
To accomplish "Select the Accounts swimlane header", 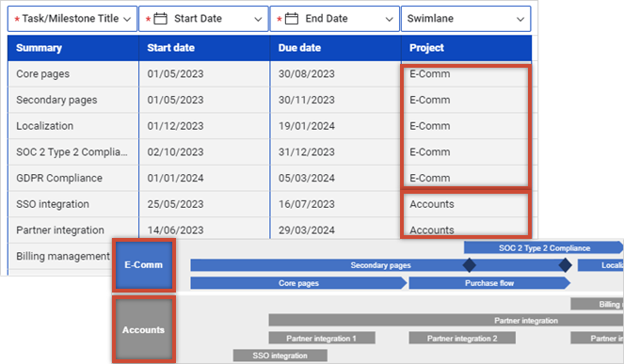I will (144, 329).
